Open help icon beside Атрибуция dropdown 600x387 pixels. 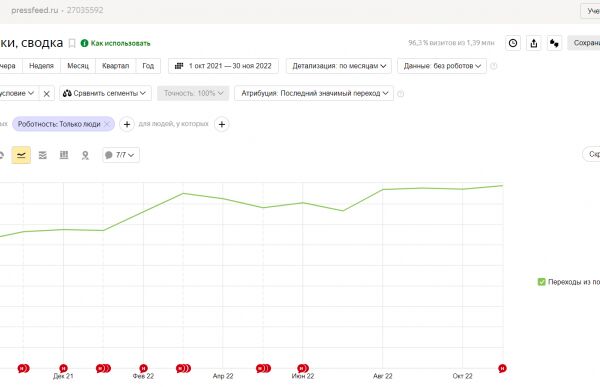401,94
